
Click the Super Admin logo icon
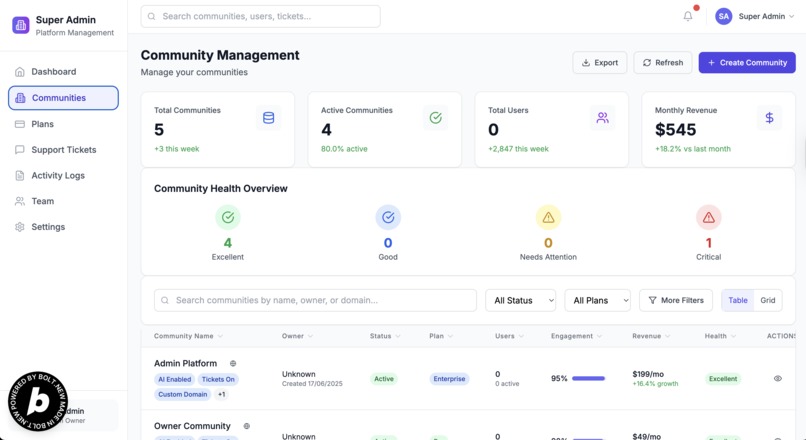tap(21, 25)
